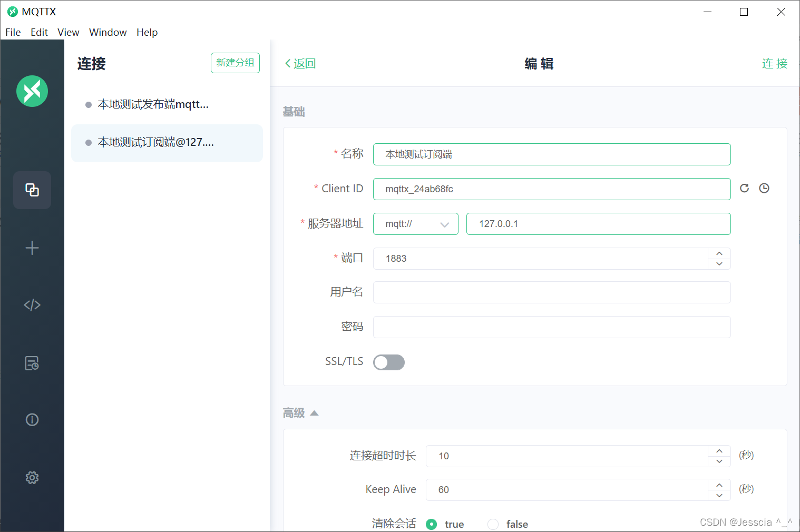
Task: Click the Keep Alive field showing 60
Action: pyautogui.click(x=567, y=490)
